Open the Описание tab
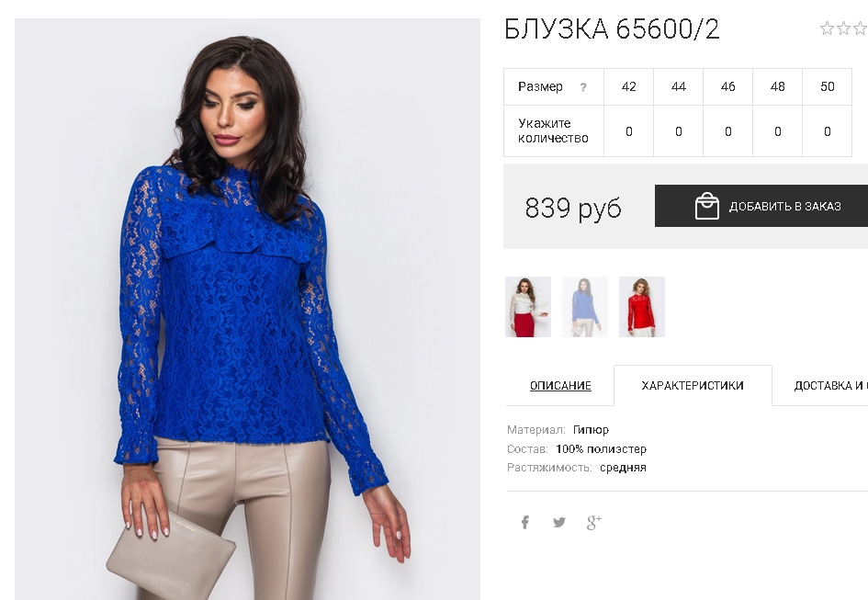 (560, 386)
